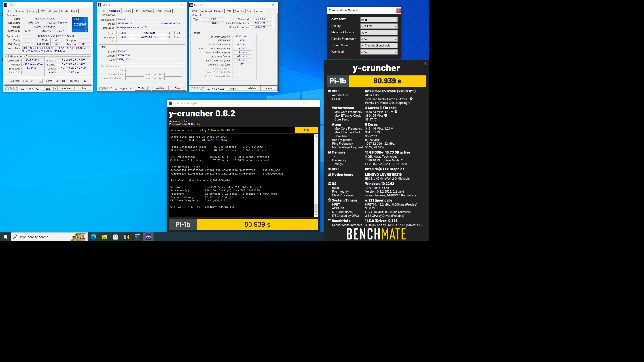The width and height of the screenshot is (644, 362).
Task: Click the Memory section icon in the BenchMate panel
Action: [x=330, y=152]
